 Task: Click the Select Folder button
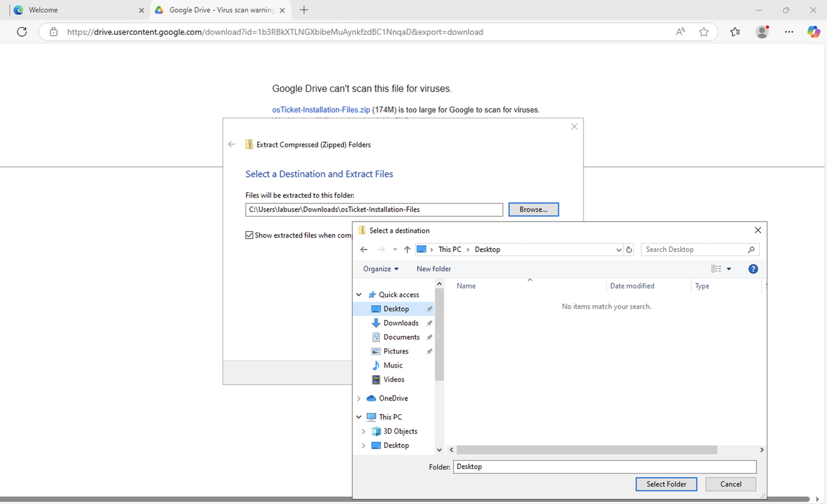666,484
